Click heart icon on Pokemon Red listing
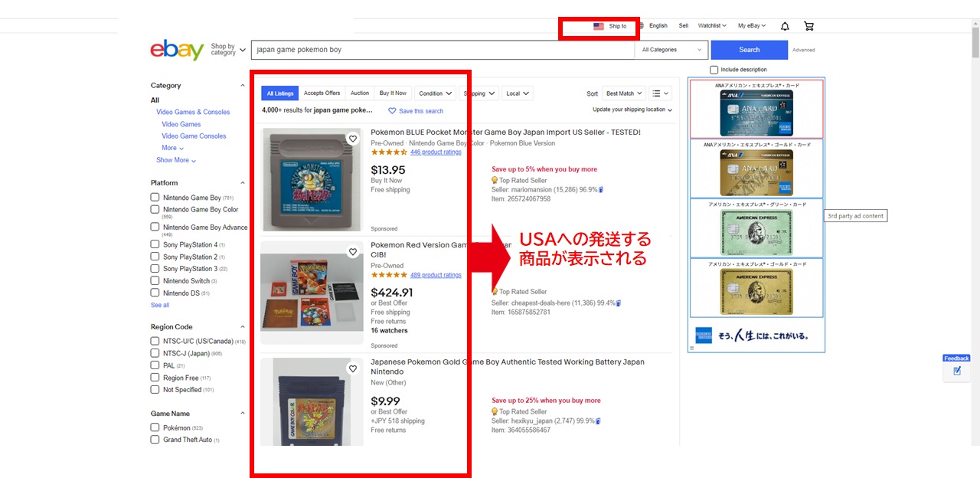Viewport: 980px width, 478px height. [353, 252]
